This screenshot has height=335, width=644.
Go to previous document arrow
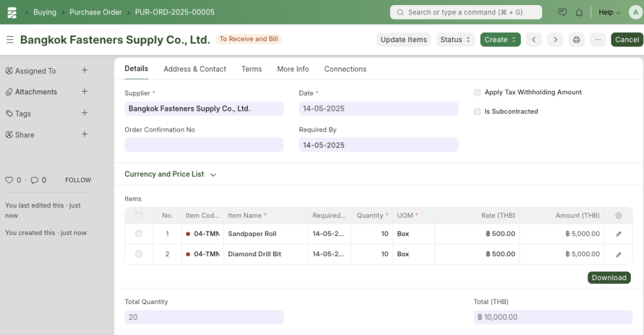pos(534,40)
